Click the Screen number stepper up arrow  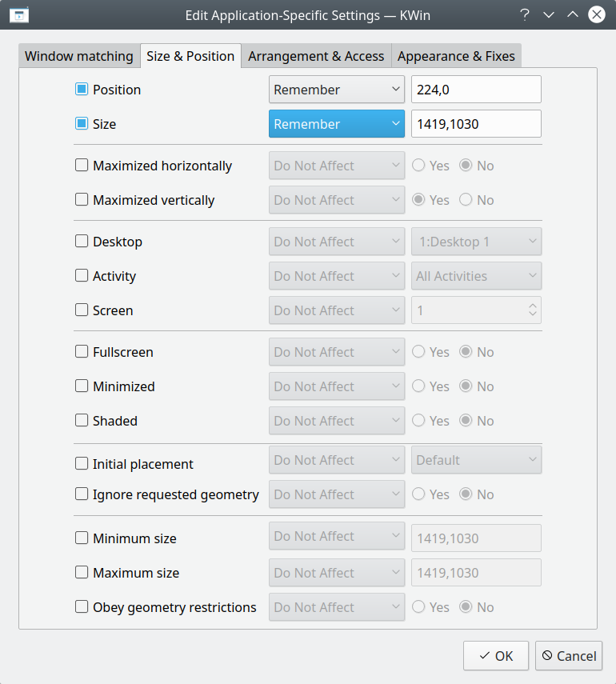pos(533,306)
